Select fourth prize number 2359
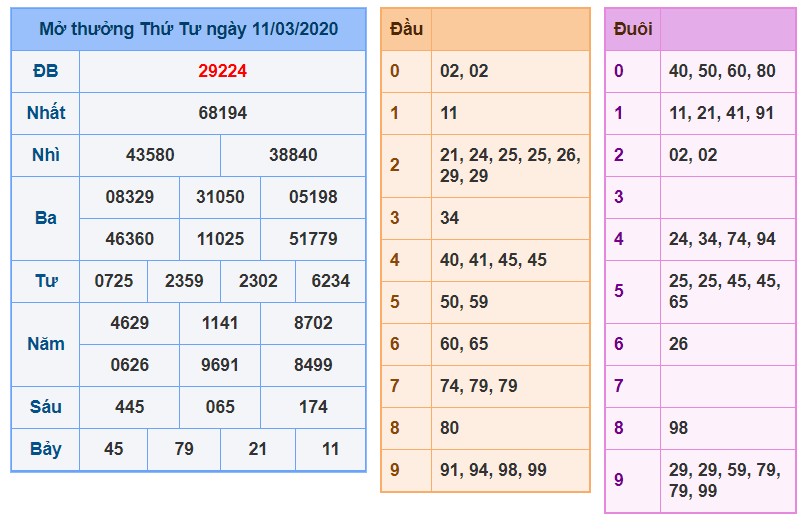Screen dimensions: 806x521 click(184, 281)
